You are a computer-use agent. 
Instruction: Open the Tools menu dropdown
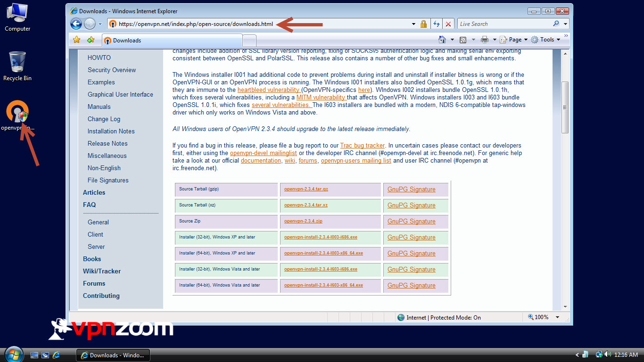click(x=545, y=40)
